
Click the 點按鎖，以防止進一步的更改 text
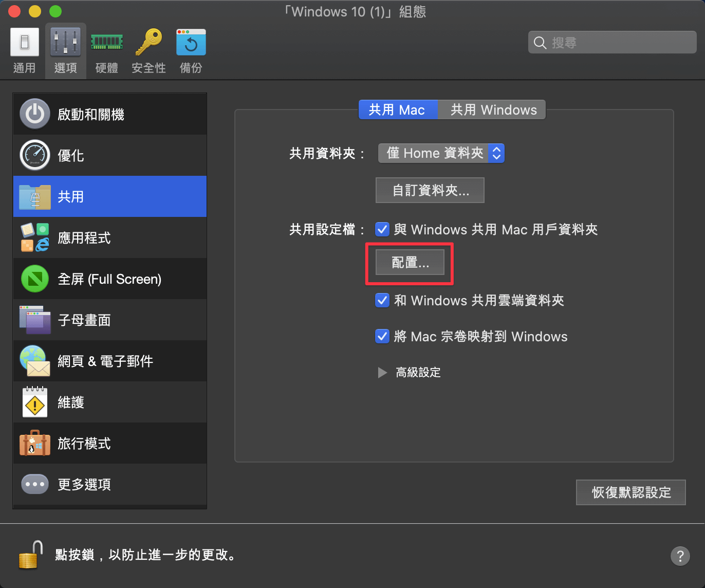tap(146, 555)
